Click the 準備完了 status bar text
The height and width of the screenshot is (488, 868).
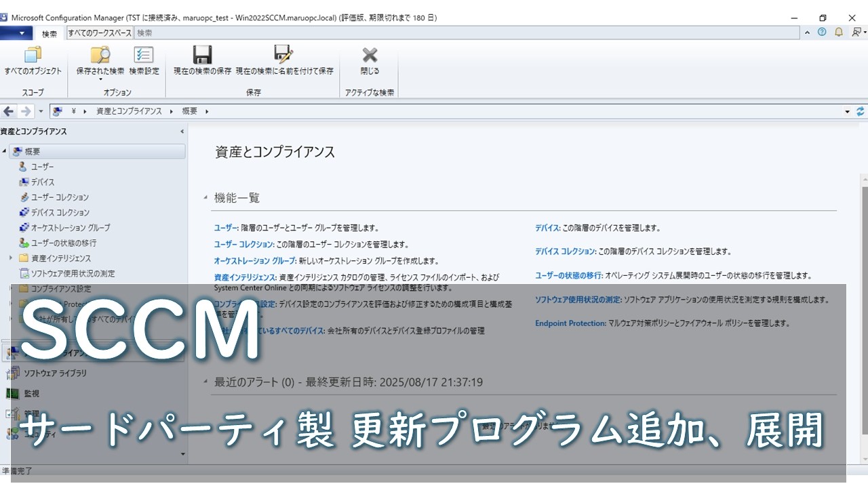pyautogui.click(x=17, y=470)
